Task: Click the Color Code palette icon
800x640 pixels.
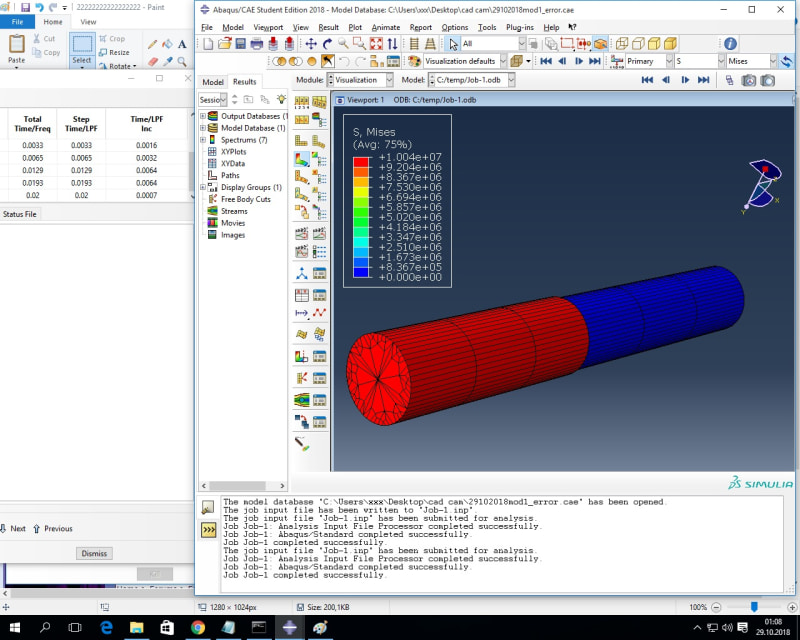Action: click(414, 61)
